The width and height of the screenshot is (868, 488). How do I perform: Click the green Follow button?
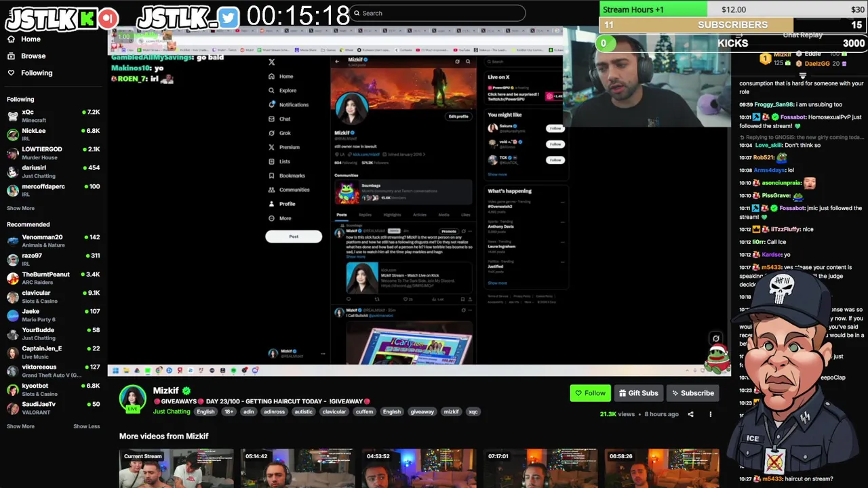point(590,393)
